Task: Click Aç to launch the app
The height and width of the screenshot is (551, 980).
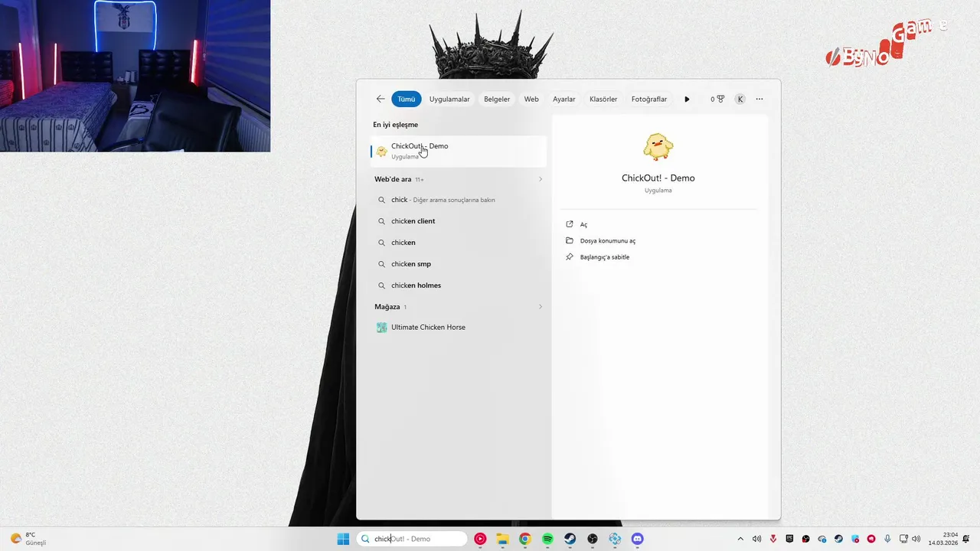Action: coord(583,224)
